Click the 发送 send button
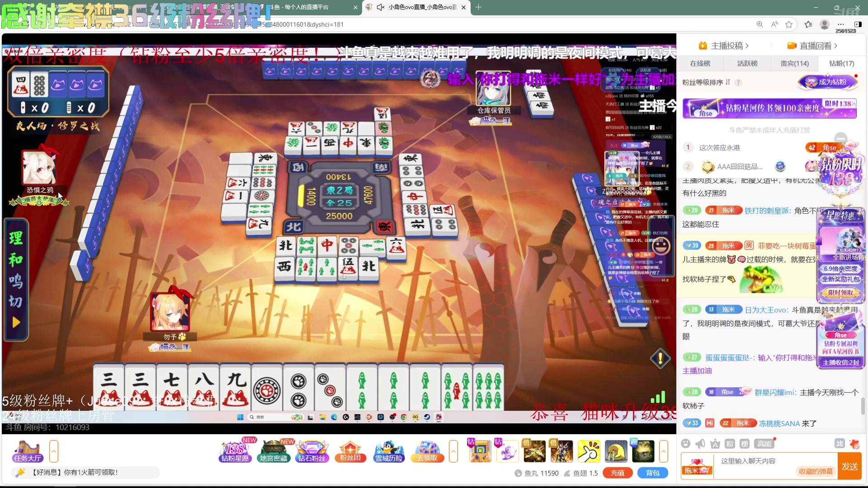The width and height of the screenshot is (868, 488). coord(849,466)
